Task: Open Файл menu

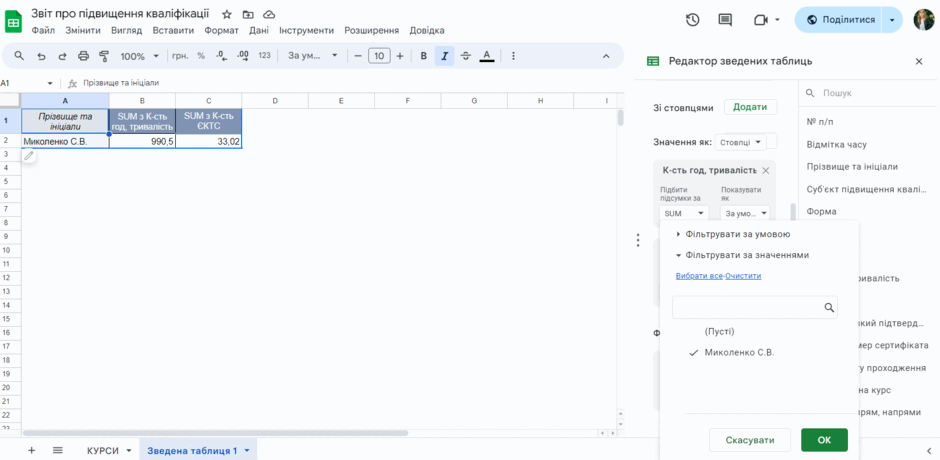Action: (x=43, y=31)
